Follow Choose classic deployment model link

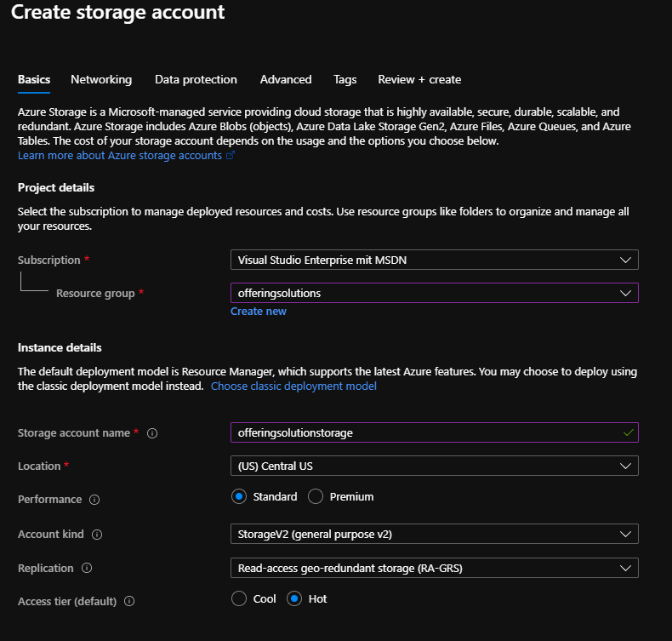tap(293, 386)
